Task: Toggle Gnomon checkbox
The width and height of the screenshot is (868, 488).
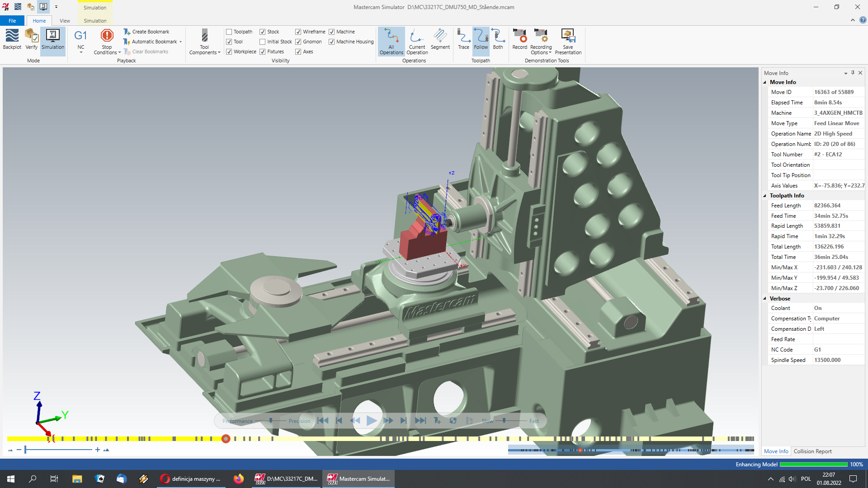Action: [298, 42]
